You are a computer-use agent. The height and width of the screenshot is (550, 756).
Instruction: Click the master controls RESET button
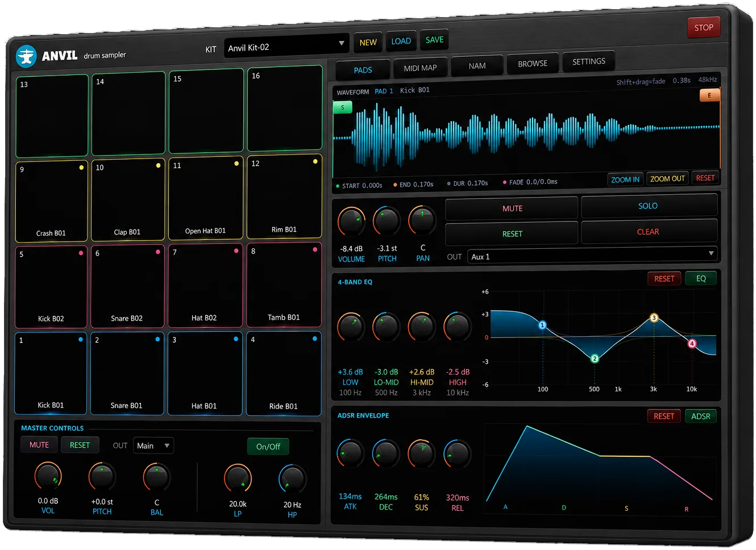click(80, 445)
